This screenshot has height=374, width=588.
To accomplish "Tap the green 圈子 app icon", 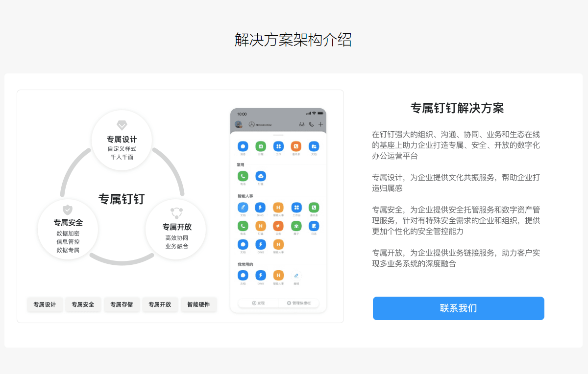I will point(296,226).
